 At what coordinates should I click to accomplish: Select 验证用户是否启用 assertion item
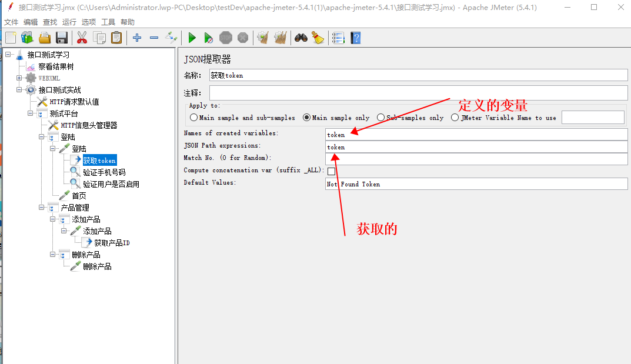[x=111, y=184]
